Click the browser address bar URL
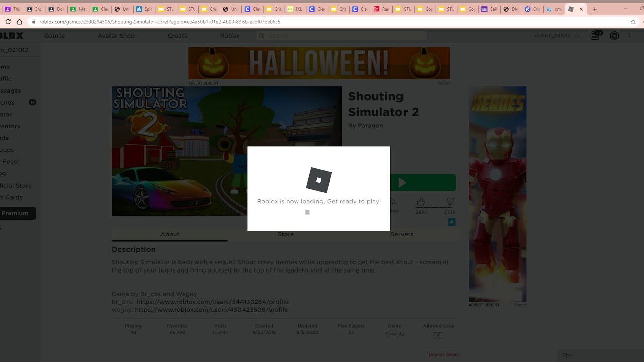The image size is (644, 362). pyautogui.click(x=160, y=22)
